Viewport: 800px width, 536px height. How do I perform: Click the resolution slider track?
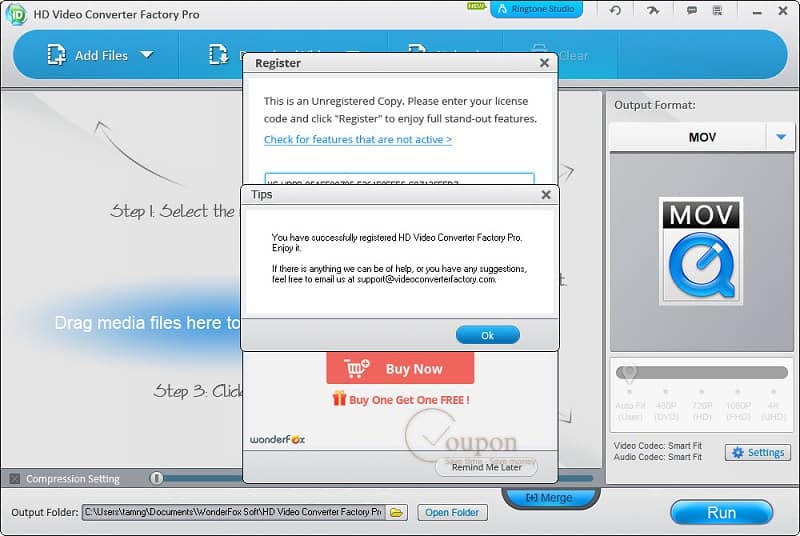702,372
